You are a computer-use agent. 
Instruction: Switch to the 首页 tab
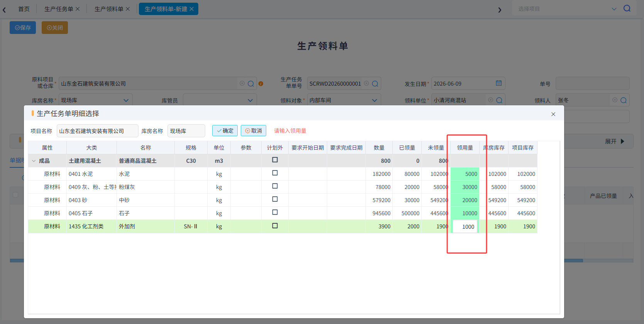(24, 9)
